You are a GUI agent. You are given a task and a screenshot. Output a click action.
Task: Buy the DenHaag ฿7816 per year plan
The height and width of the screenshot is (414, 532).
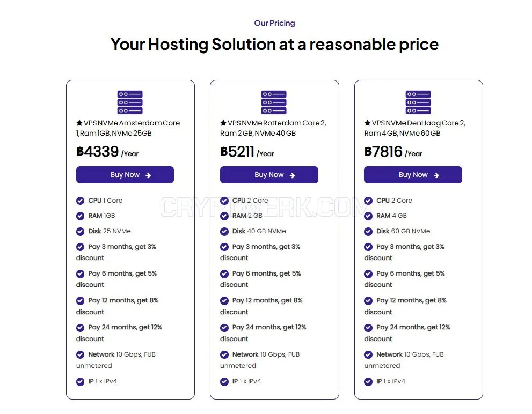[413, 175]
